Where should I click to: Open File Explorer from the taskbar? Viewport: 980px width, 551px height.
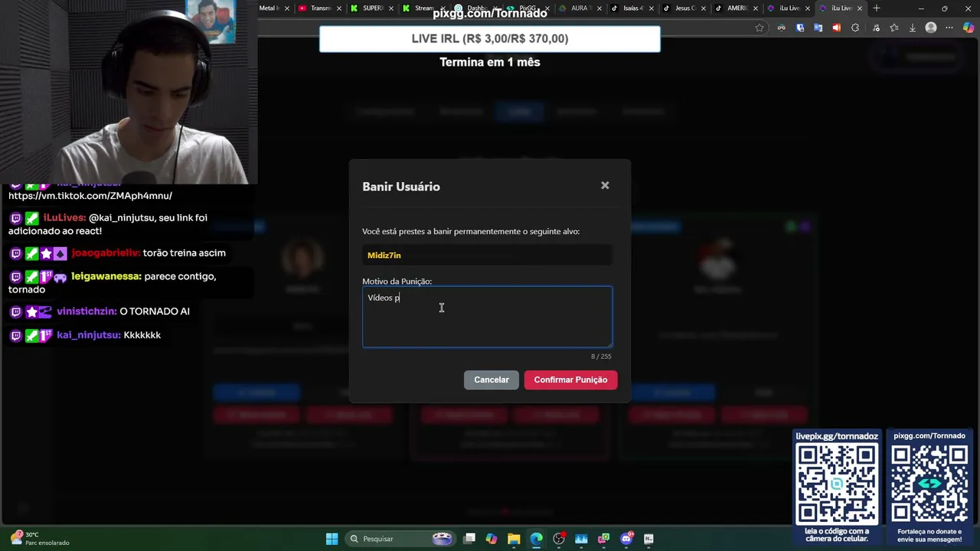tap(514, 539)
